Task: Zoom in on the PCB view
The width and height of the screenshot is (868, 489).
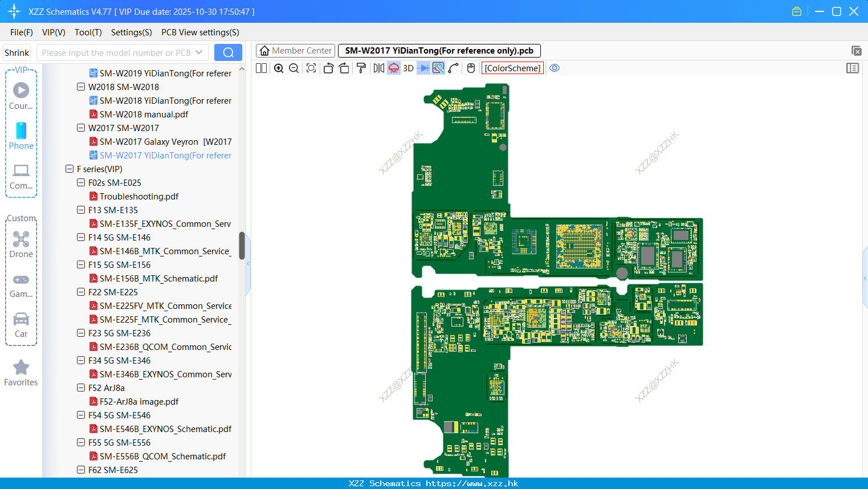Action: point(279,68)
